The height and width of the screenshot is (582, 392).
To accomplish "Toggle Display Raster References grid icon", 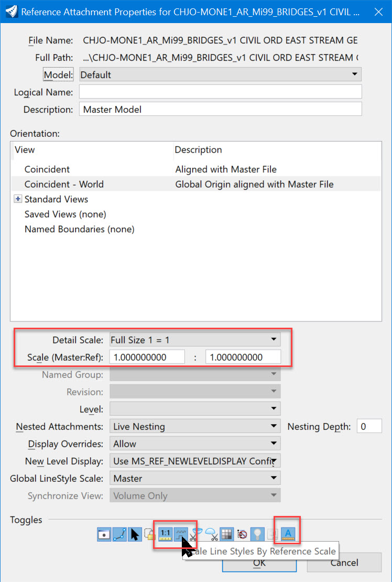I will point(226,534).
